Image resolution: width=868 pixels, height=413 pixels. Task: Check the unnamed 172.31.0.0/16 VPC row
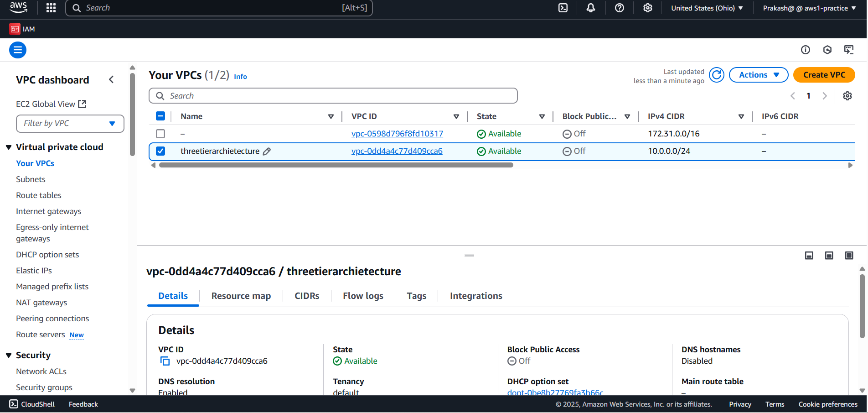(160, 134)
